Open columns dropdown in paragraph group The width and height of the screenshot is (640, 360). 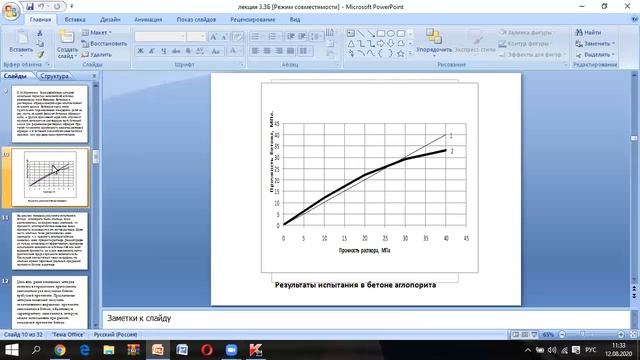click(305, 51)
